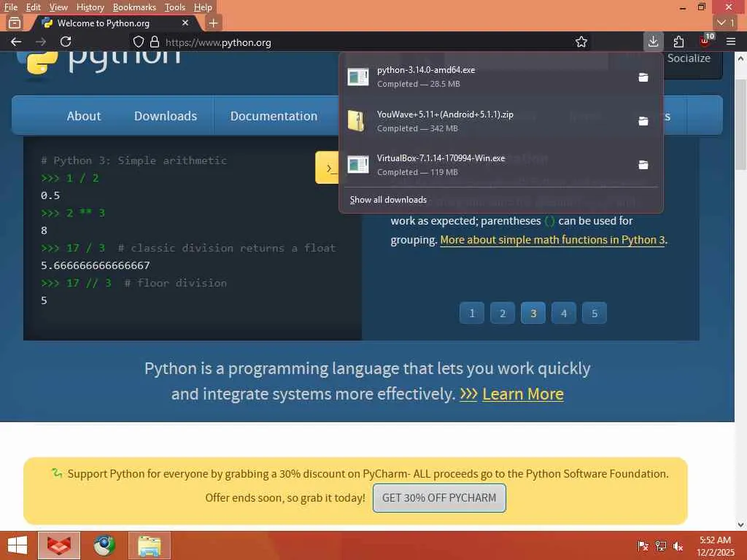Open VirtualBox-7.1.14 download entry

pos(486,165)
